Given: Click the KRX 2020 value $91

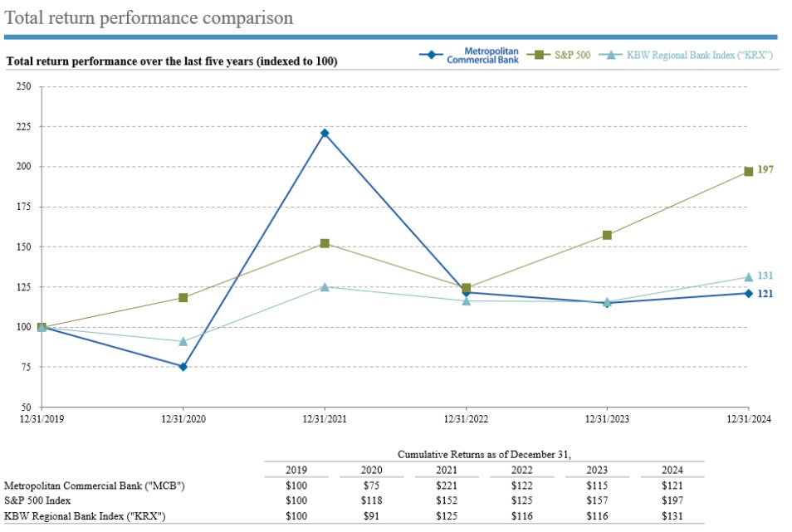Looking at the screenshot, I should [371, 516].
